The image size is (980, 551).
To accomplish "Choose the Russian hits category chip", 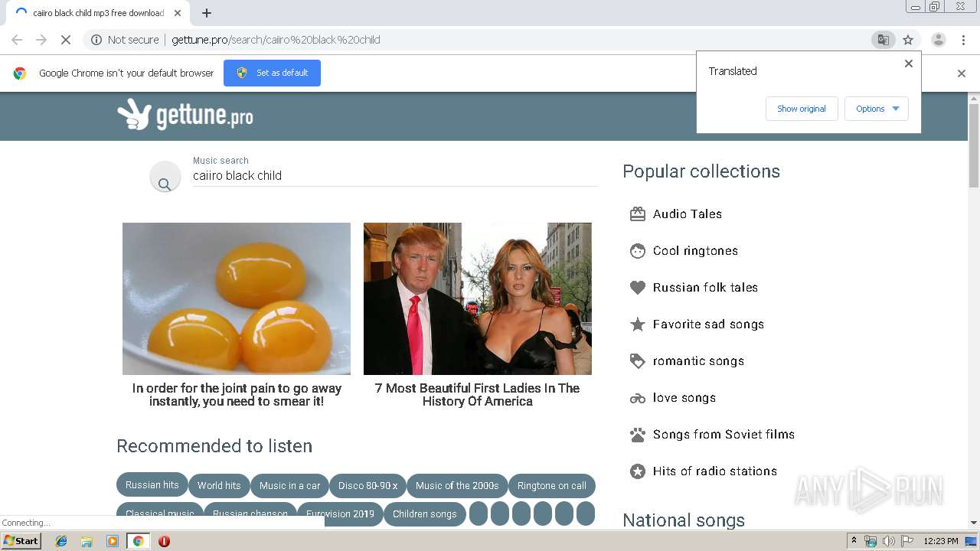I will 152,485.
